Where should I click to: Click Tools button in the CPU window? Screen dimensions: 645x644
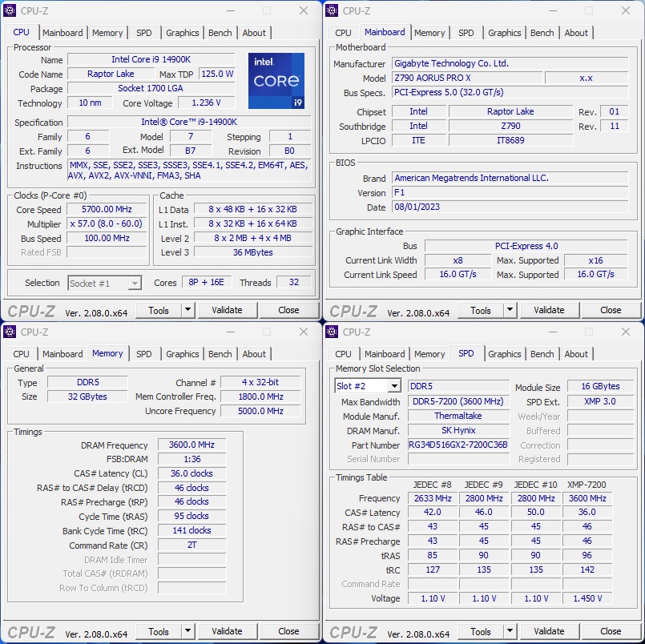[159, 310]
